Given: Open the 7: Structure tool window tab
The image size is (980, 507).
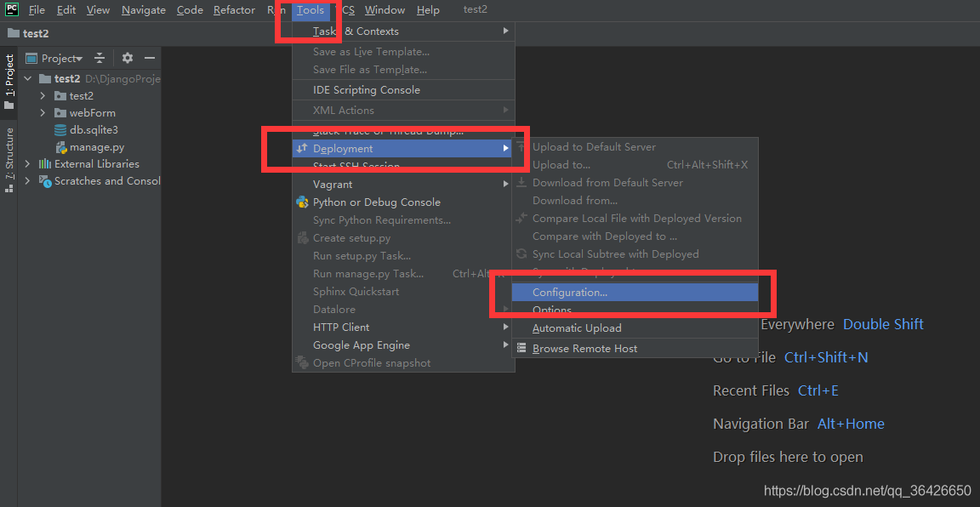Looking at the screenshot, I should pyautogui.click(x=9, y=159).
